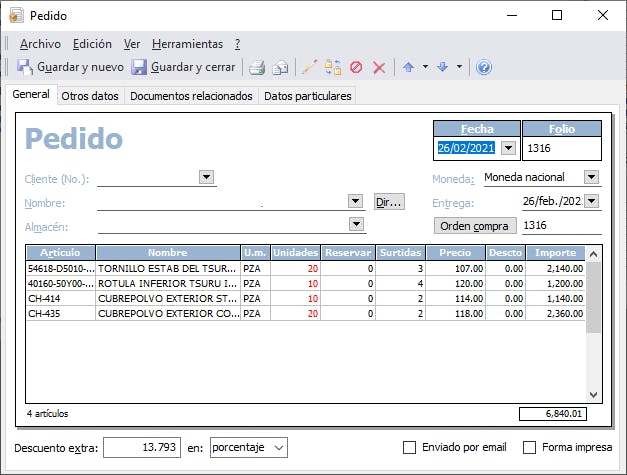Click the Dir... address button
The height and width of the screenshot is (475, 627).
click(389, 201)
